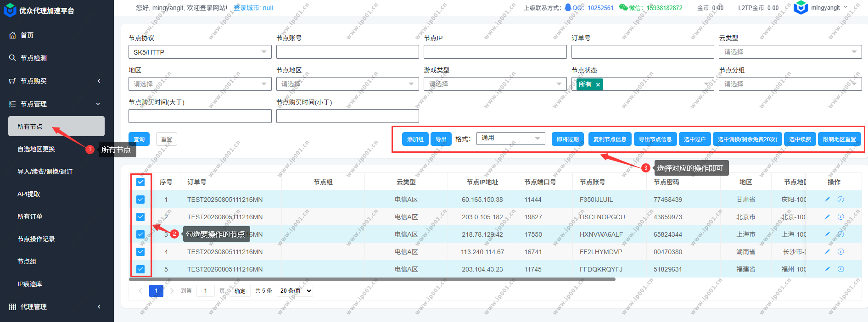Viewport: 868px width, 322px height.
Task: Click the list icon beside 节点管理
Action: (x=12, y=104)
